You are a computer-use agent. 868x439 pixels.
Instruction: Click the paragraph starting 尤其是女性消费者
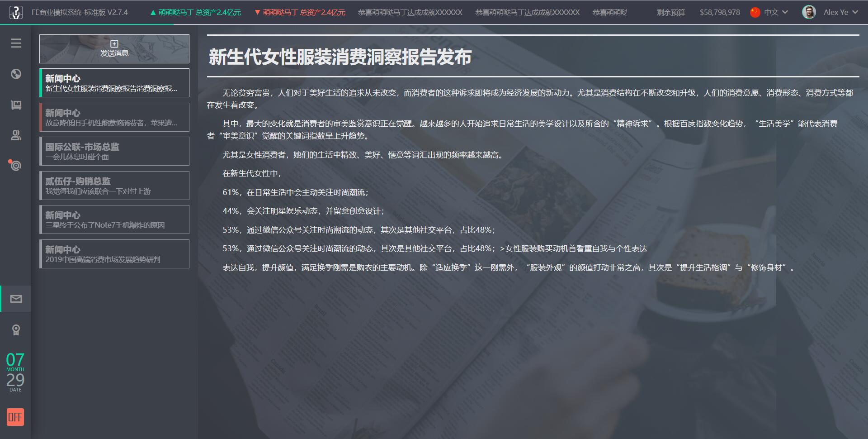[x=363, y=155]
